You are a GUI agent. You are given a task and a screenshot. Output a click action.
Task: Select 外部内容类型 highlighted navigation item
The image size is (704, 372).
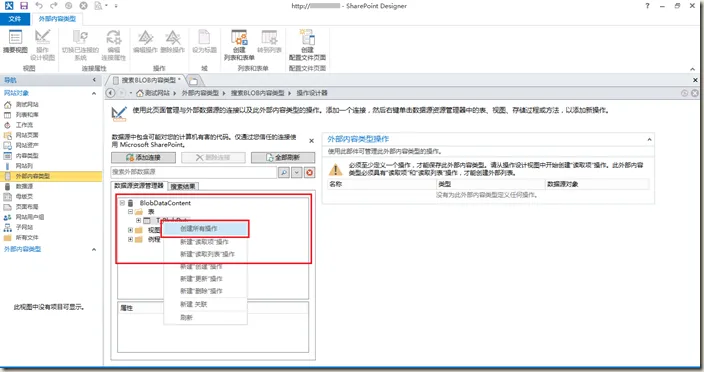tap(51, 176)
